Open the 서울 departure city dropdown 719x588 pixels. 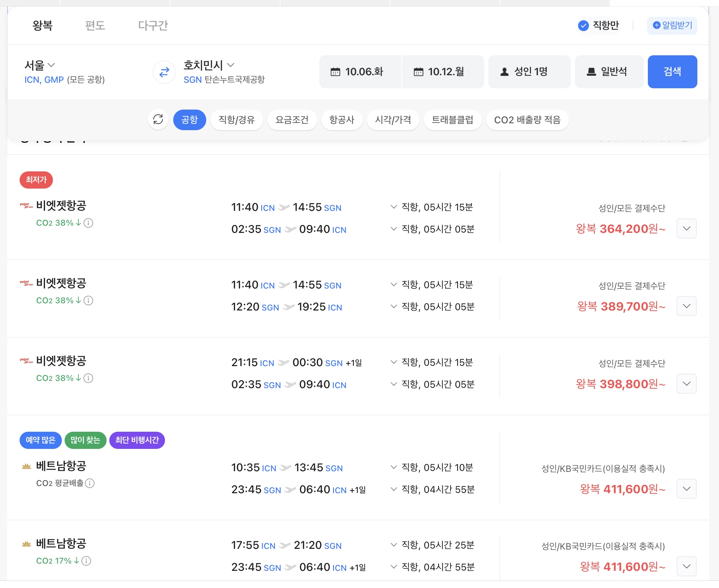point(40,65)
